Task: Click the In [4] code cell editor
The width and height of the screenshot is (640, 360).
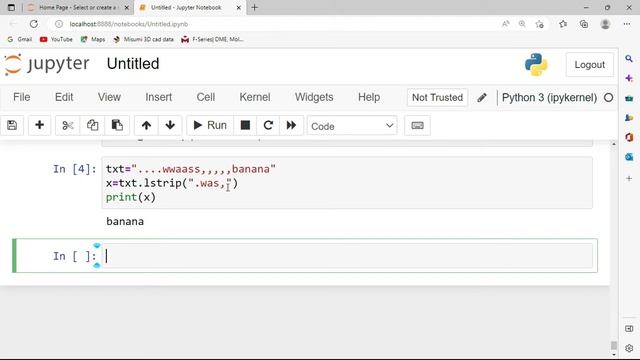Action: tap(347, 183)
